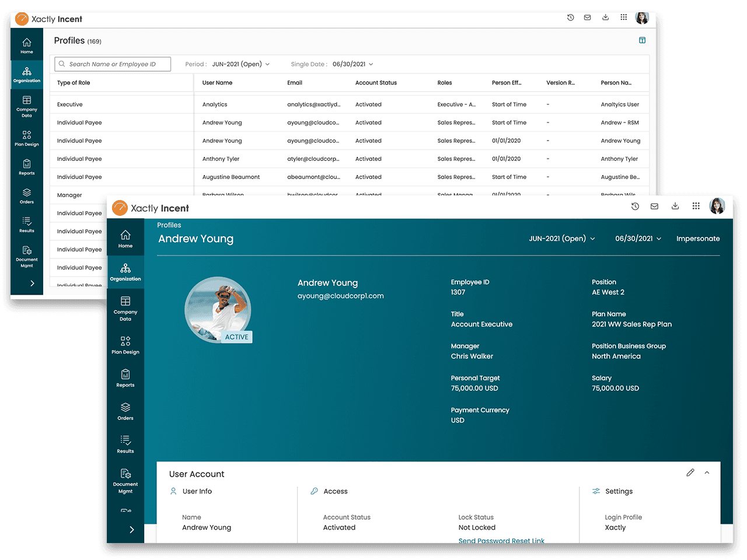Click user avatar in the Andrew Young window
Viewport: 747px width, 560px height.
717,206
